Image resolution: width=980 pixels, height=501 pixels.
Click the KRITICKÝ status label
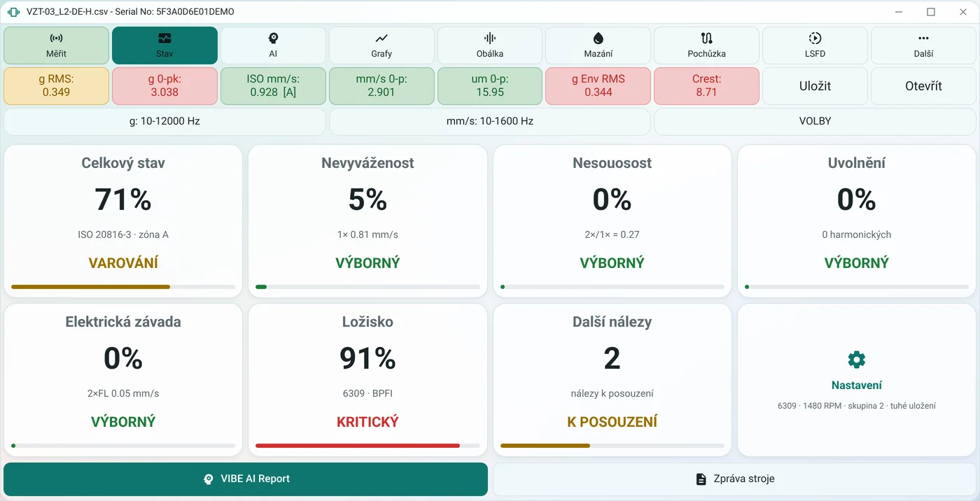tap(367, 422)
